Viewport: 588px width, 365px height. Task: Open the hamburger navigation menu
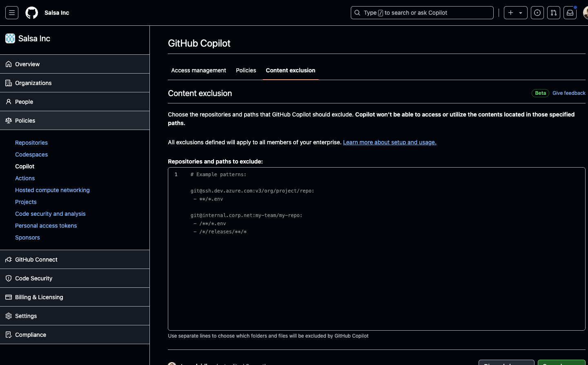12,13
